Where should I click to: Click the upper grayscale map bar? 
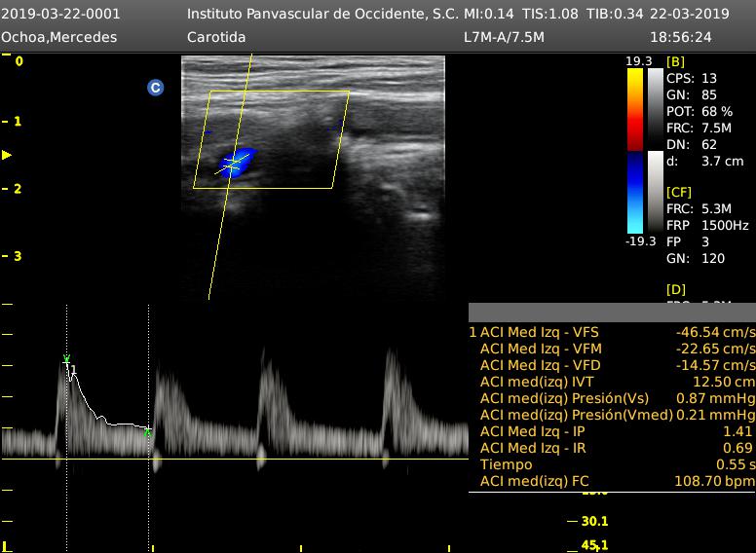point(656,109)
